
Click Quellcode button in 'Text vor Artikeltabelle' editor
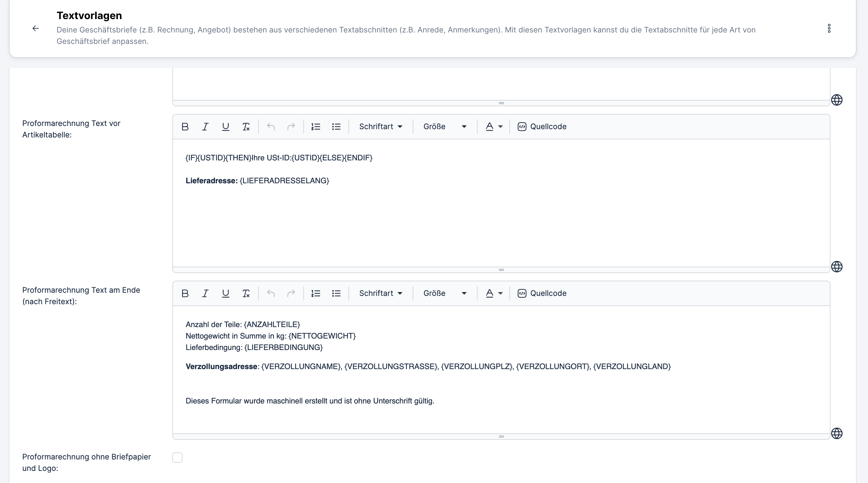[542, 127]
